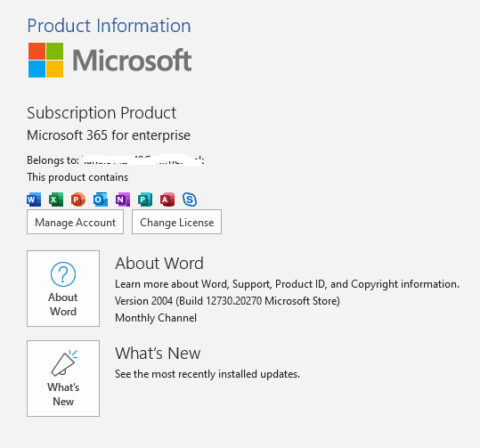Click the PowerPoint app icon
Viewport: 480px width, 448px height.
click(x=78, y=200)
